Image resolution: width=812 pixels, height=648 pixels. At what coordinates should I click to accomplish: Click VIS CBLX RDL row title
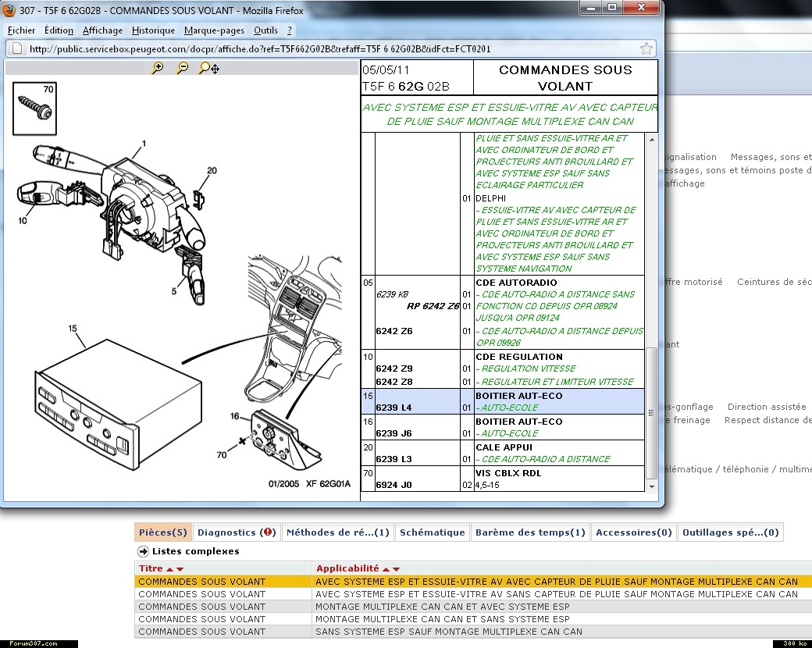point(508,473)
